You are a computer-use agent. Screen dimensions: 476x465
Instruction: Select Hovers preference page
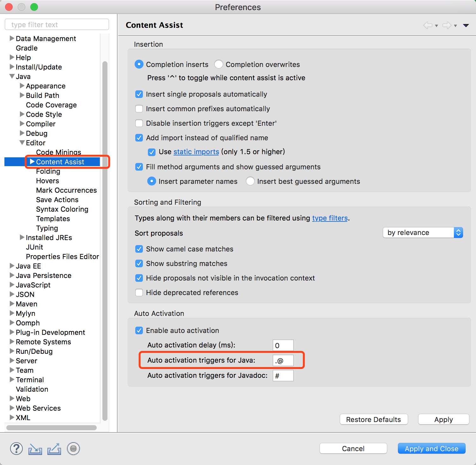48,181
